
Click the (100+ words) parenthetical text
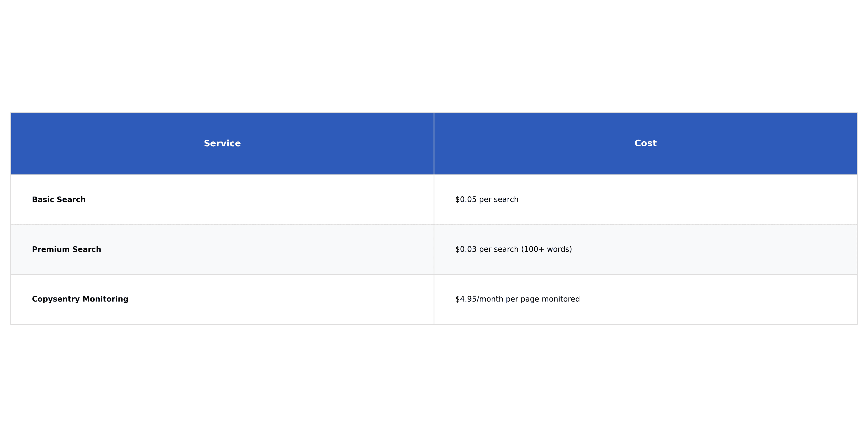click(546, 249)
